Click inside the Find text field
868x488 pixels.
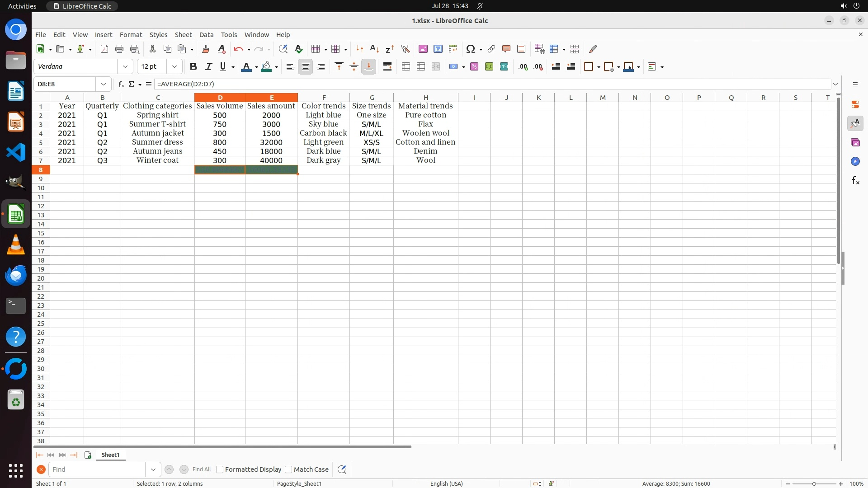pyautogui.click(x=97, y=469)
